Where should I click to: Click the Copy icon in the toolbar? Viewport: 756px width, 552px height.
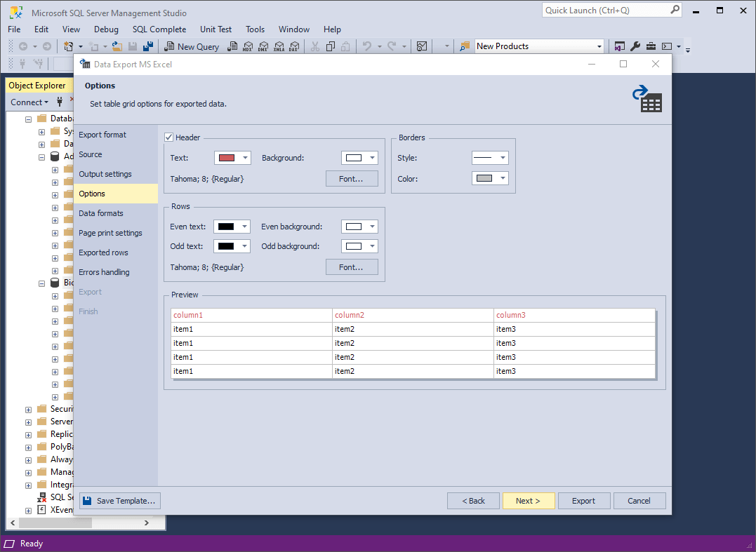coord(331,46)
